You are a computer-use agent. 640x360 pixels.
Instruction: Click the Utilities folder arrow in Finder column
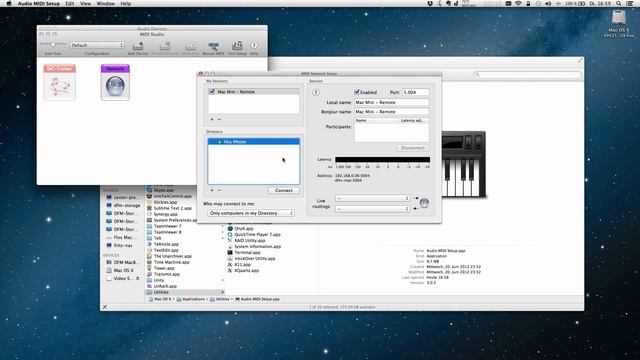[222, 292]
